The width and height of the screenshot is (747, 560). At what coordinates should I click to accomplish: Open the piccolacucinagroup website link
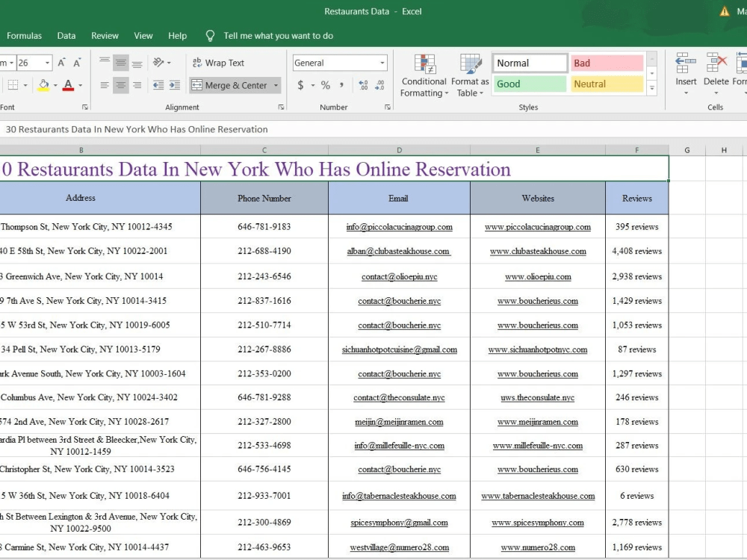click(x=538, y=226)
